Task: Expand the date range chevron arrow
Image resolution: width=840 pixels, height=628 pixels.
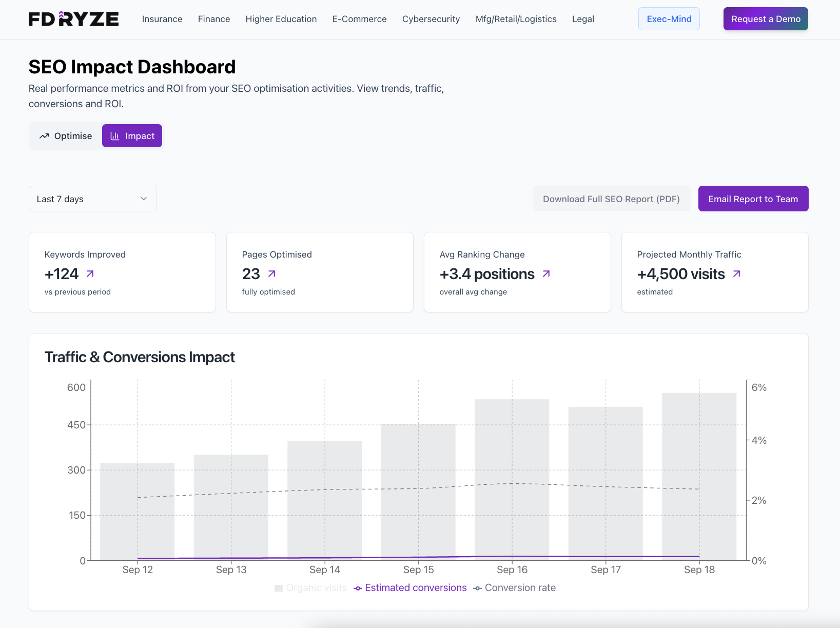Action: click(x=144, y=199)
